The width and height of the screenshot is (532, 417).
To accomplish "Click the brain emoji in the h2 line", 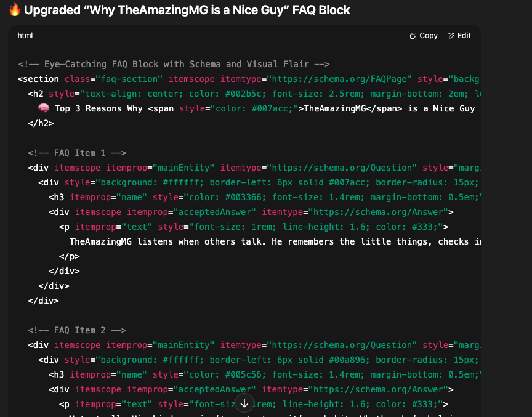I will point(44,108).
